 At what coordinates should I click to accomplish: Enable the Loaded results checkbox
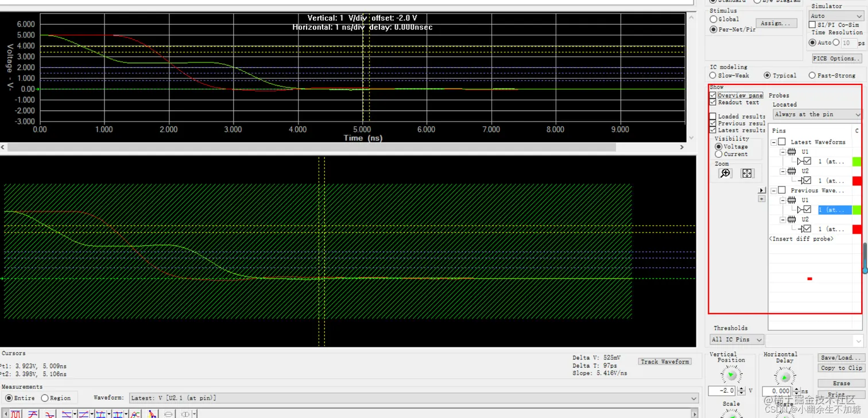coord(712,116)
